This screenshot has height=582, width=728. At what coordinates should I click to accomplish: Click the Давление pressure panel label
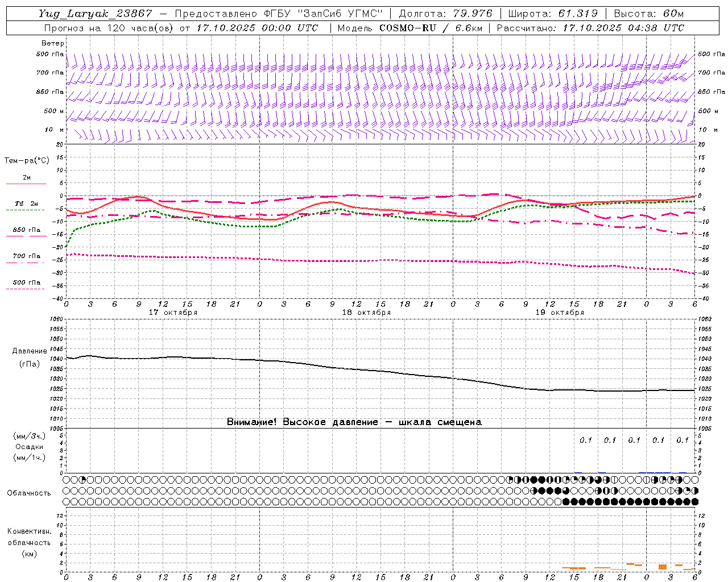tap(30, 351)
